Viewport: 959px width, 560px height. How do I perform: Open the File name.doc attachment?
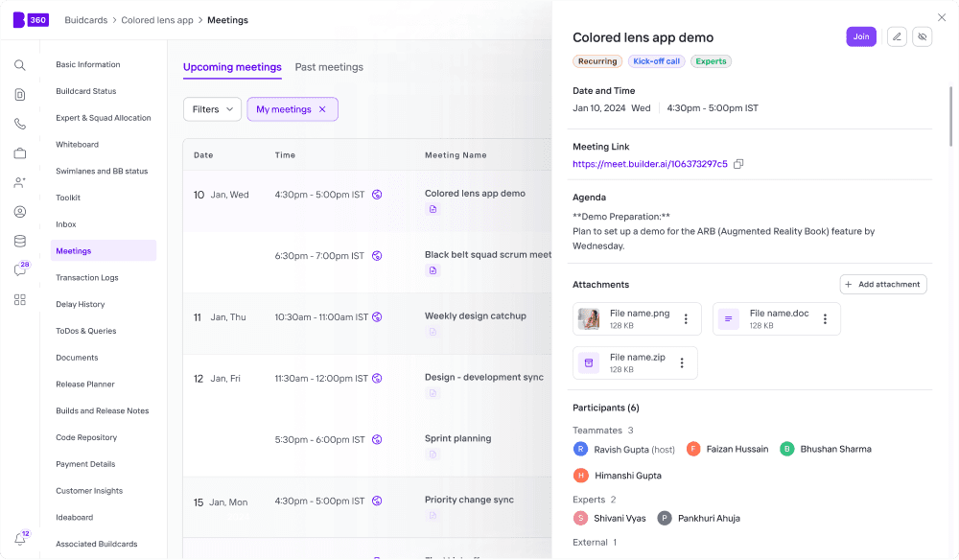pos(777,318)
